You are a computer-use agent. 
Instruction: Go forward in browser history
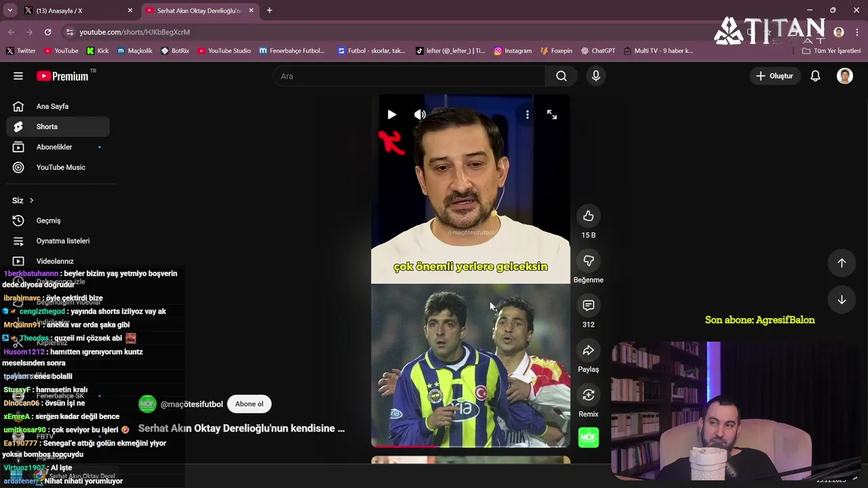(x=29, y=32)
